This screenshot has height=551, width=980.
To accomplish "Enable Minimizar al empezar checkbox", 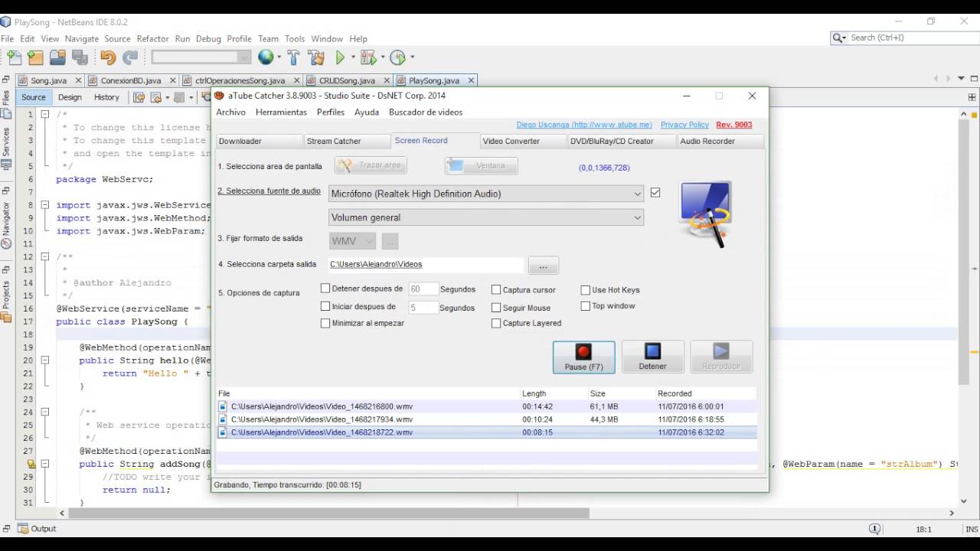I will 325,323.
